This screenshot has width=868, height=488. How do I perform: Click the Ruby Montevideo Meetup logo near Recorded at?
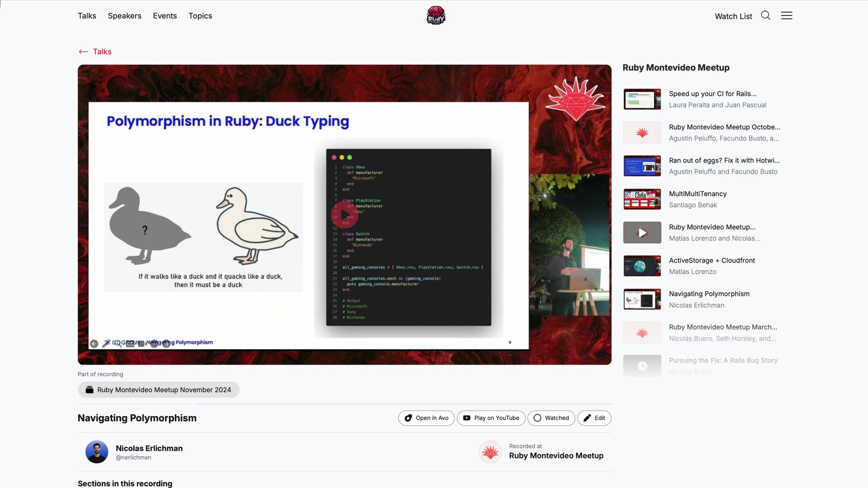tap(490, 452)
